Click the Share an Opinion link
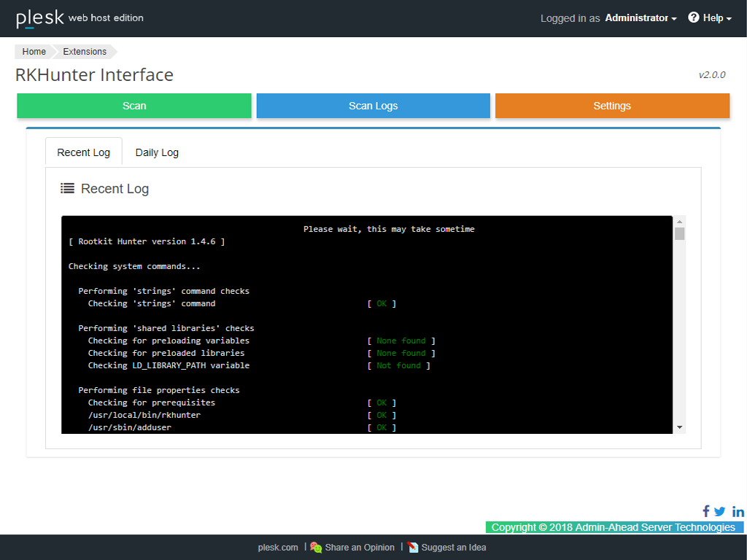The height and width of the screenshot is (560, 747). tap(360, 548)
